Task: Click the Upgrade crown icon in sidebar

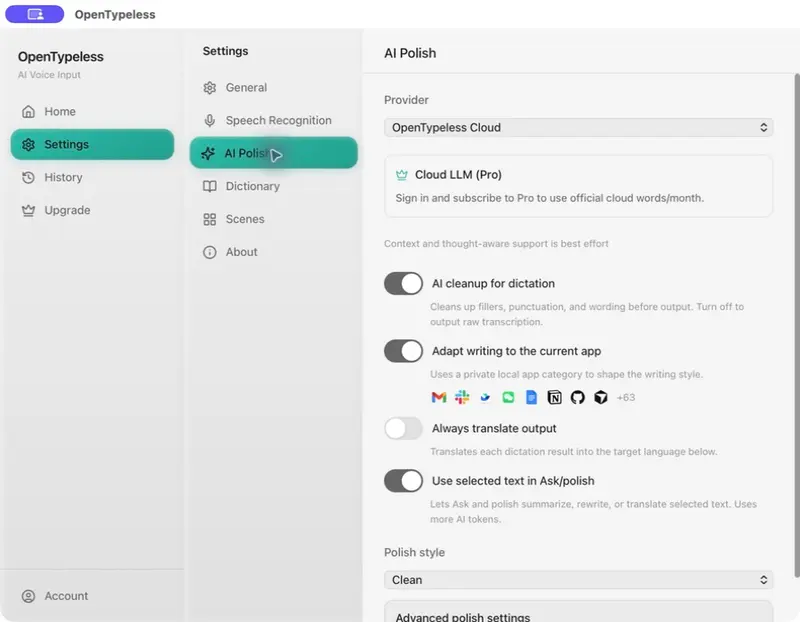Action: 29,210
